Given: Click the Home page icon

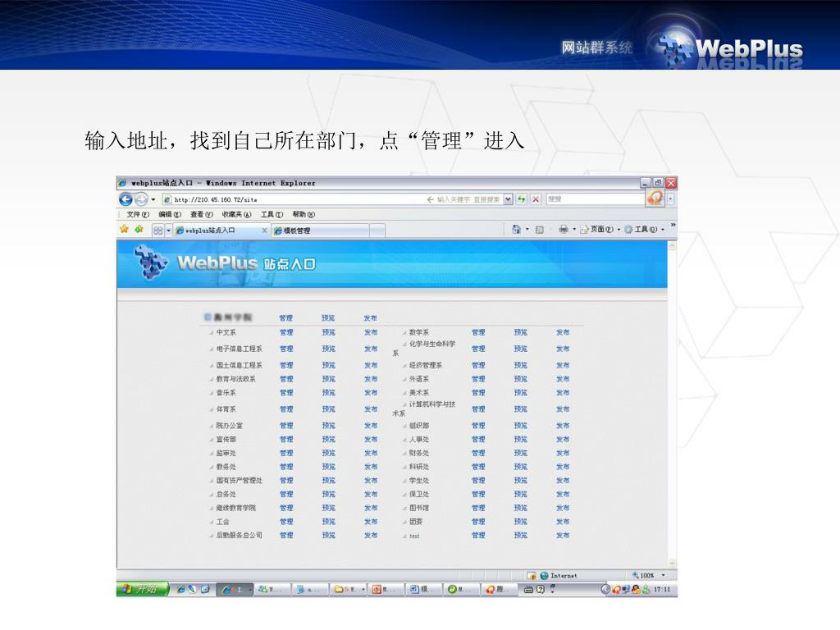Looking at the screenshot, I should pos(517,230).
